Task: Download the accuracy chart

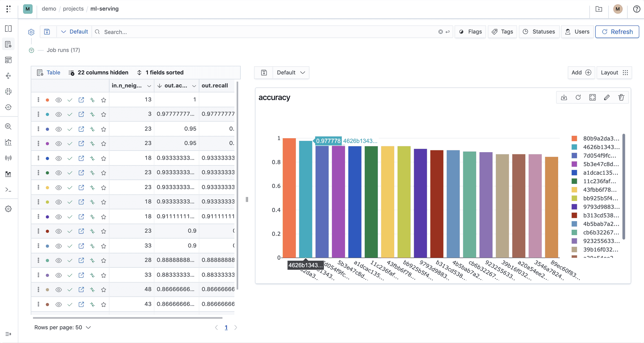Action: click(x=564, y=97)
